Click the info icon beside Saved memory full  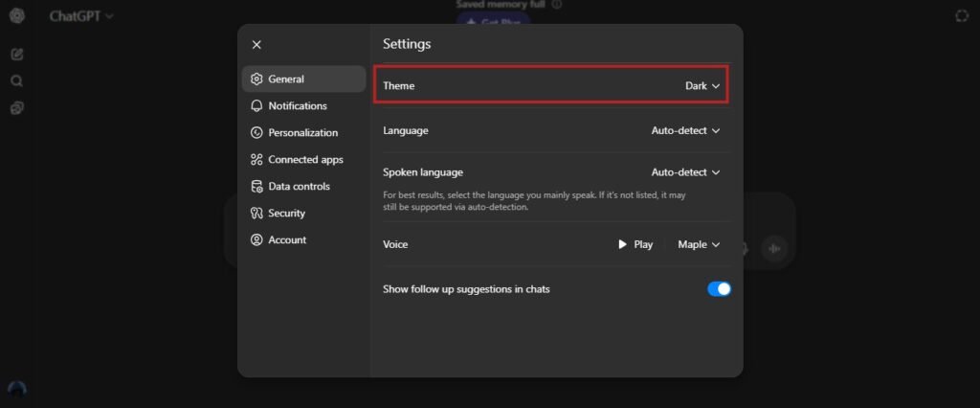(x=557, y=5)
